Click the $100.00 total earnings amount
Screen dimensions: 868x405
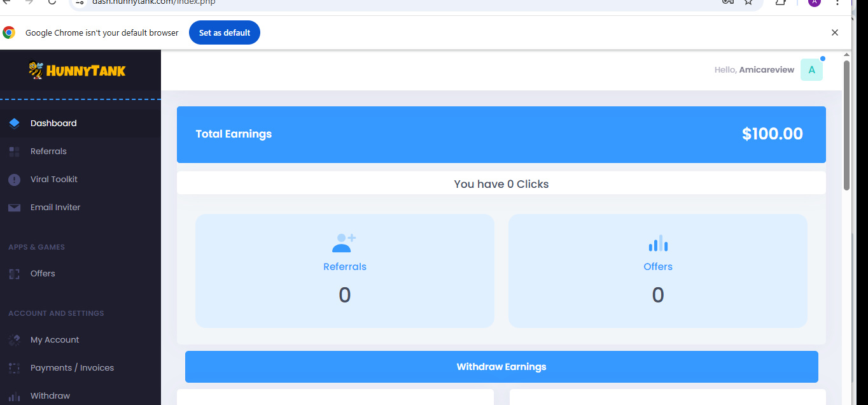(773, 134)
